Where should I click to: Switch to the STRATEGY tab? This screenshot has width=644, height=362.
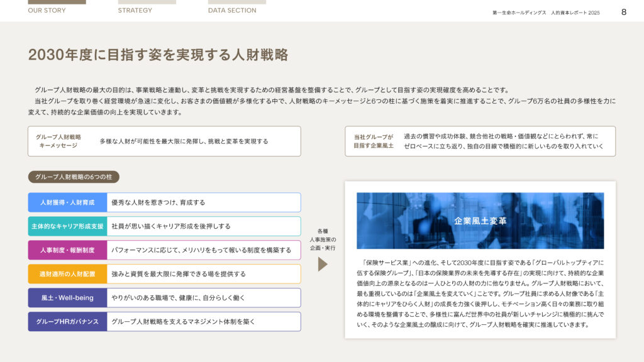135,10
